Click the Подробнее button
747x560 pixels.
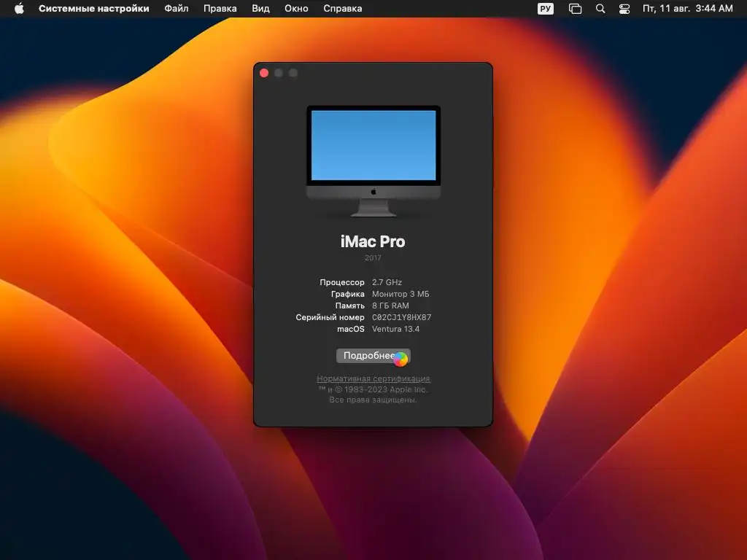(373, 356)
